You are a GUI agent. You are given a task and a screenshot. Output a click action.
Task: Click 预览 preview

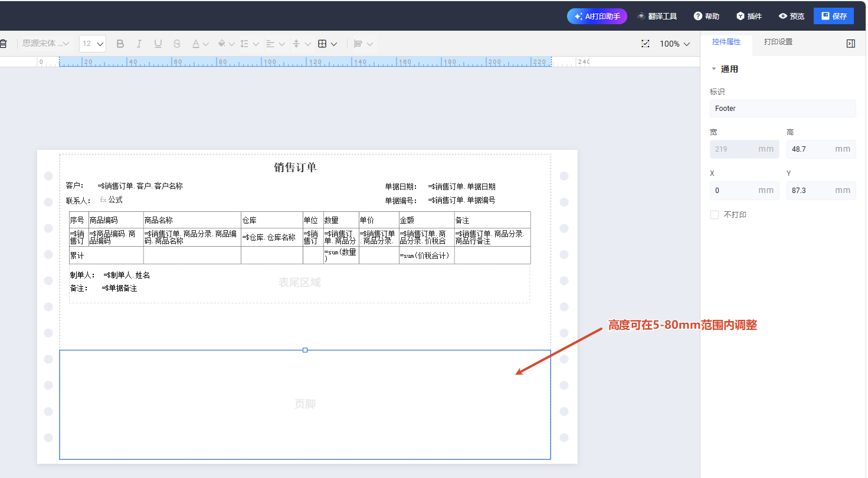point(791,17)
